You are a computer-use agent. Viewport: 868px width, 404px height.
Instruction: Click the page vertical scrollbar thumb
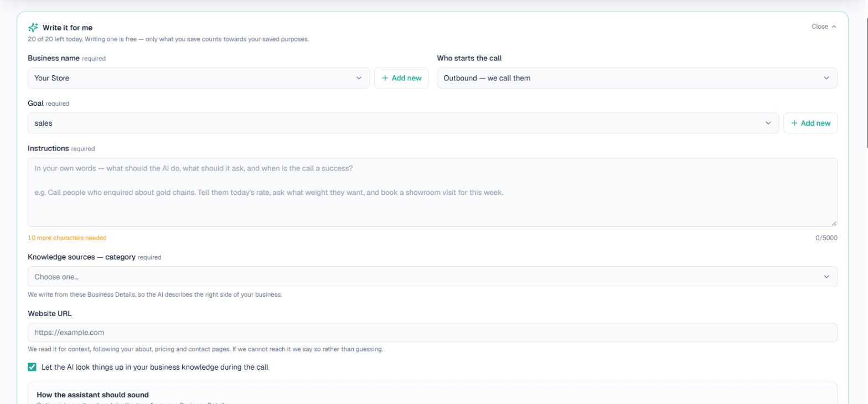(866, 83)
